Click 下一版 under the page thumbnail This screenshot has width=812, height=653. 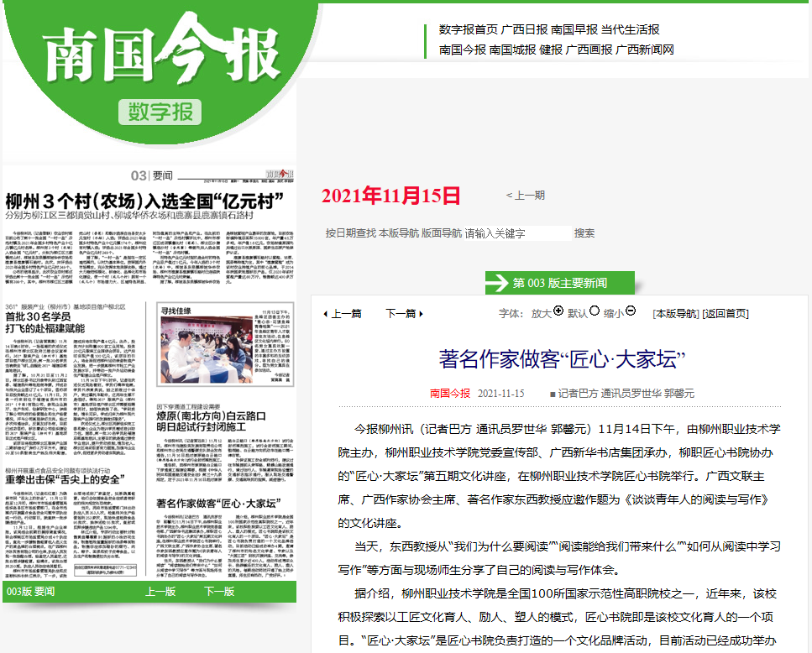(219, 591)
